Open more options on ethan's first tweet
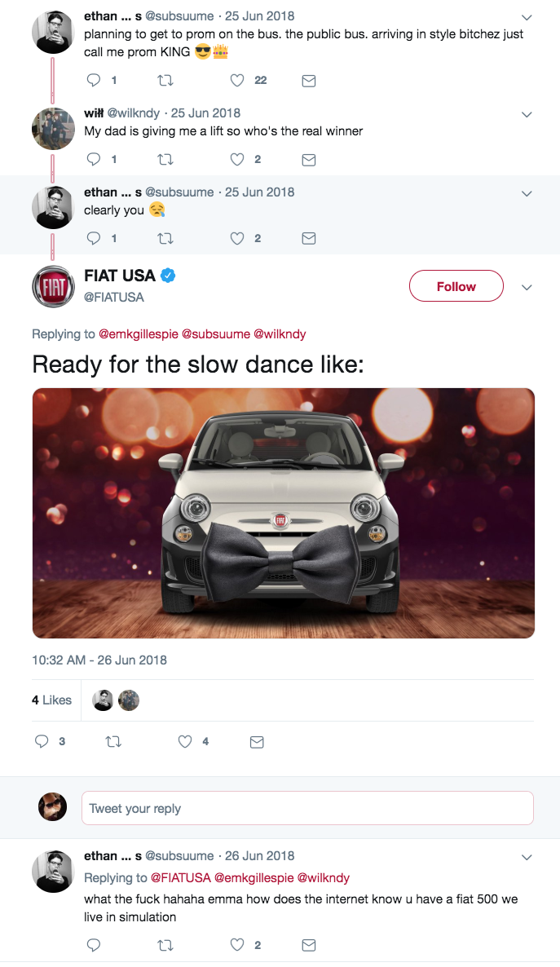This screenshot has height=967, width=560. [527, 17]
